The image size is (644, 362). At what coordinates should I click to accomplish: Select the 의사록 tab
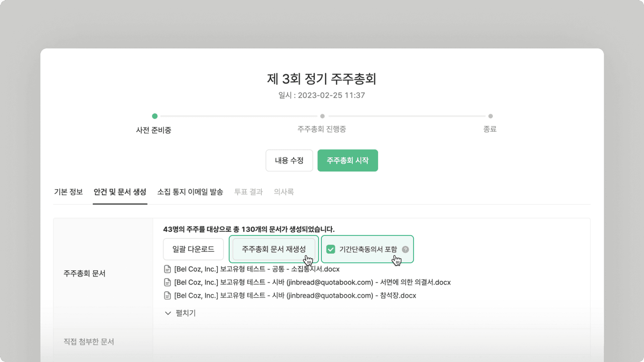(284, 192)
